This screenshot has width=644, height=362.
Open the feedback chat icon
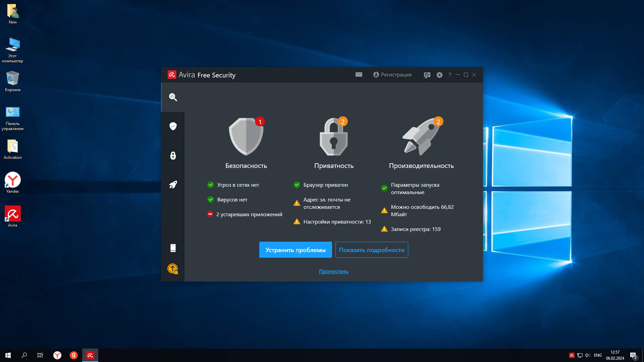(427, 75)
